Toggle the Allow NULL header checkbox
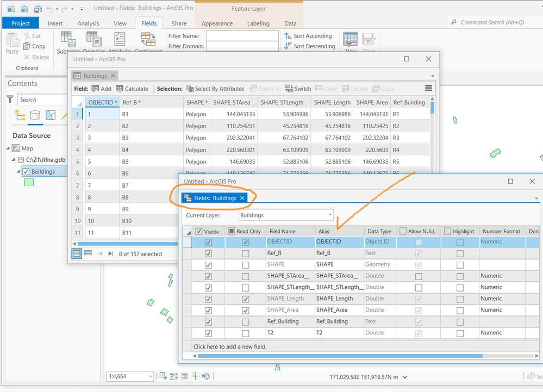Screen dimensions: 543x392 pyautogui.click(x=403, y=231)
